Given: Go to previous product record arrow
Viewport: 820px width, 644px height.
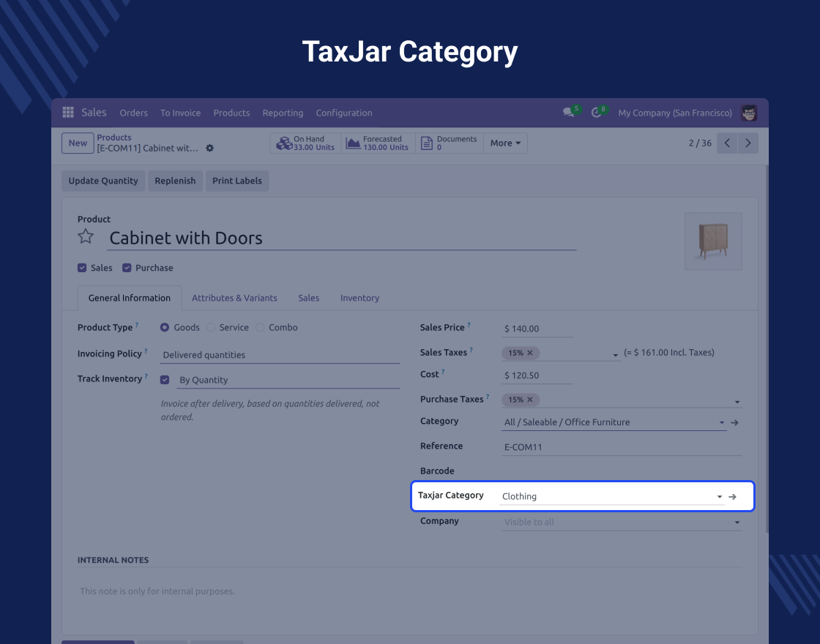Looking at the screenshot, I should (x=727, y=143).
